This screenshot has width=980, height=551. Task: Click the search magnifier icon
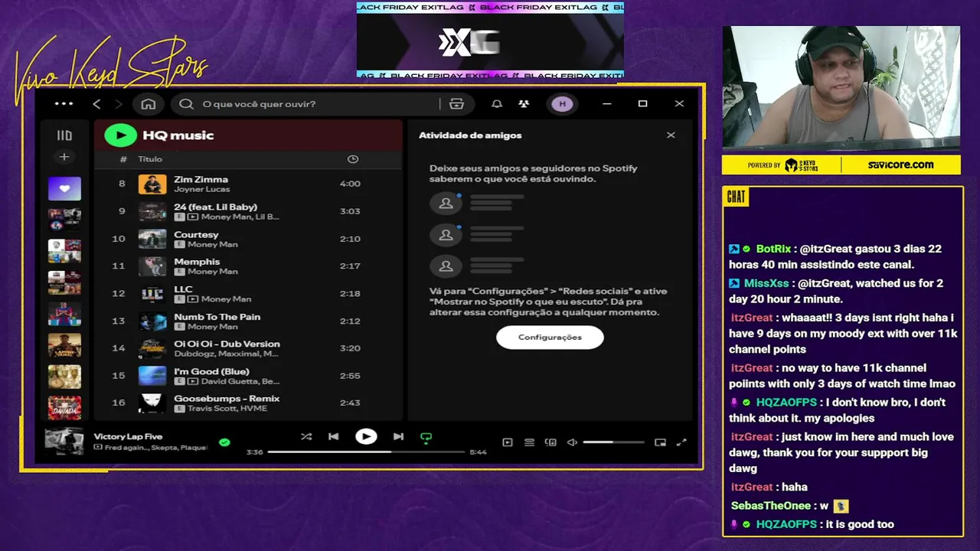click(x=186, y=104)
